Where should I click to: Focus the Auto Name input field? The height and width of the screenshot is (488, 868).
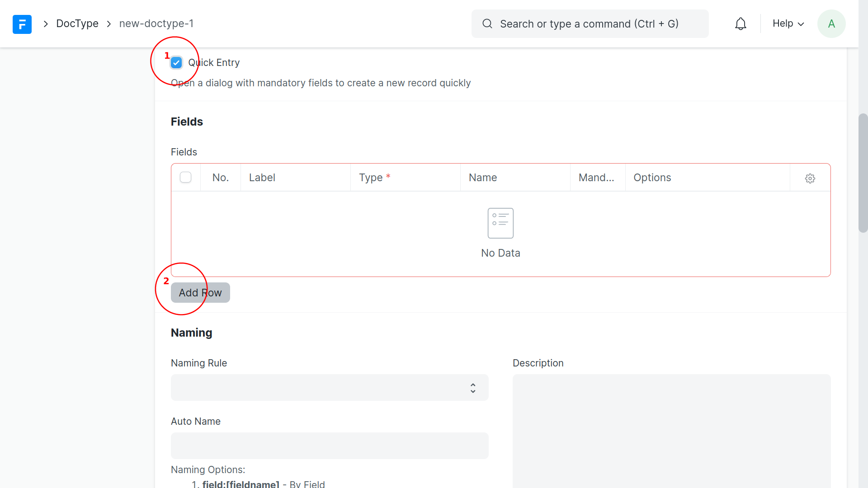pyautogui.click(x=329, y=446)
